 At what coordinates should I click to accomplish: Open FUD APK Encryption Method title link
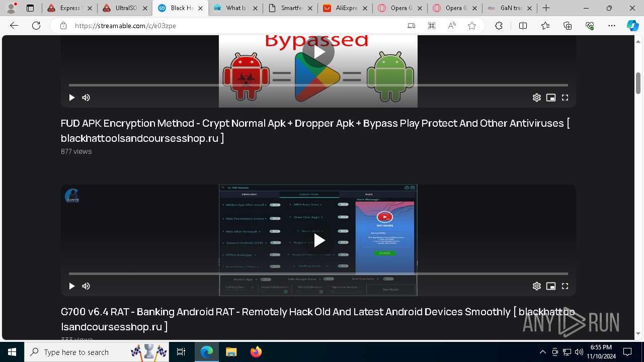coord(315,131)
